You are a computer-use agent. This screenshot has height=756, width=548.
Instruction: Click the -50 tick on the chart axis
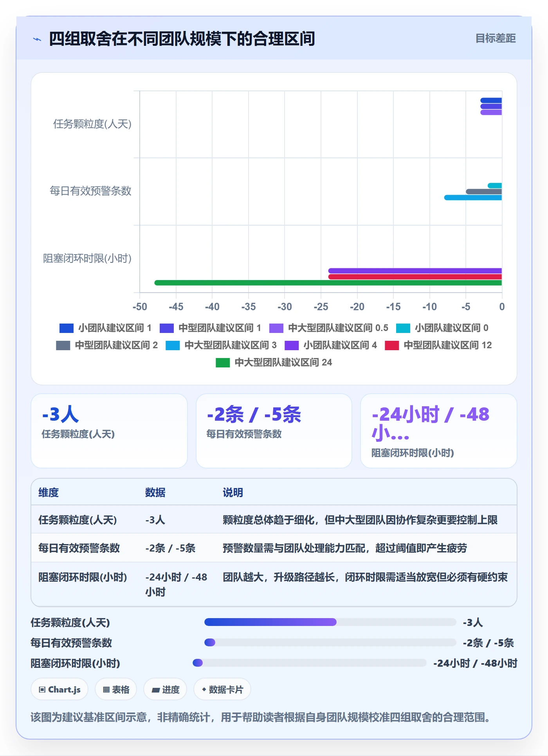140,307
